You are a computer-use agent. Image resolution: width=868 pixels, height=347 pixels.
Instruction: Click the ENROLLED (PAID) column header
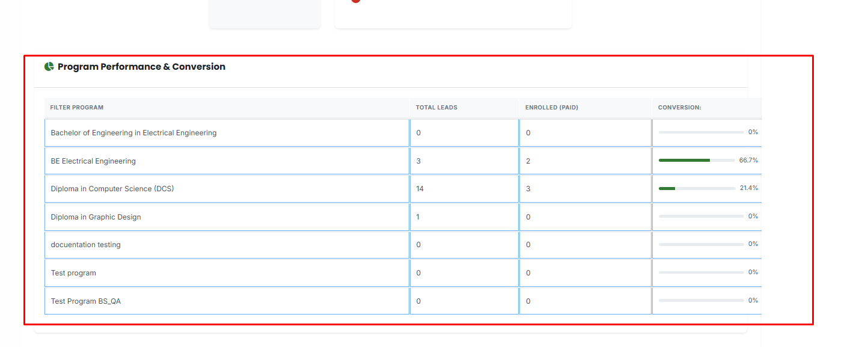pos(552,108)
